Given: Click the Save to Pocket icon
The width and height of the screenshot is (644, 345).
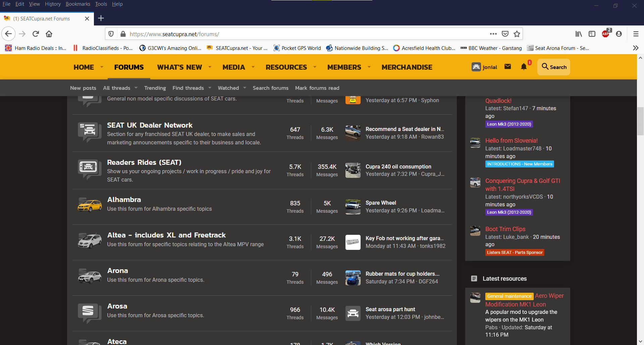Looking at the screenshot, I should 505,34.
